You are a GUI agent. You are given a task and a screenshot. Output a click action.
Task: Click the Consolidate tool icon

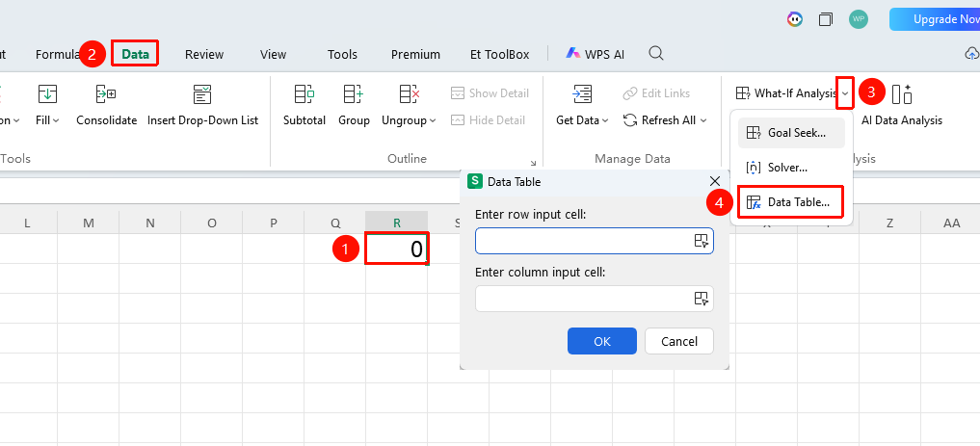click(x=106, y=93)
